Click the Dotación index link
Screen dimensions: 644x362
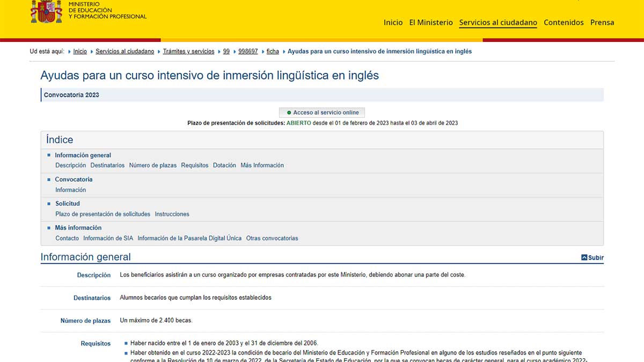224,165
